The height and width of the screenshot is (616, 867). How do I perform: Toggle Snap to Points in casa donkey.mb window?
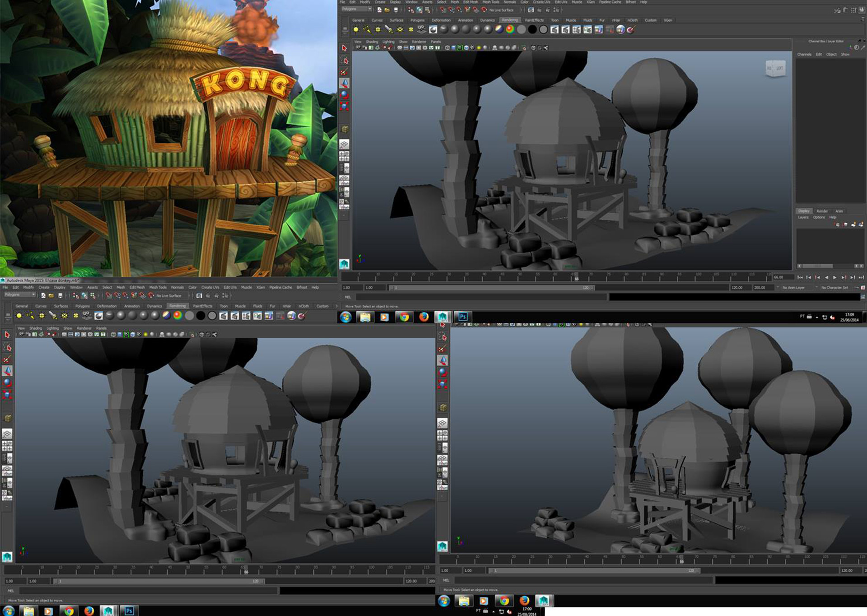pos(126,295)
